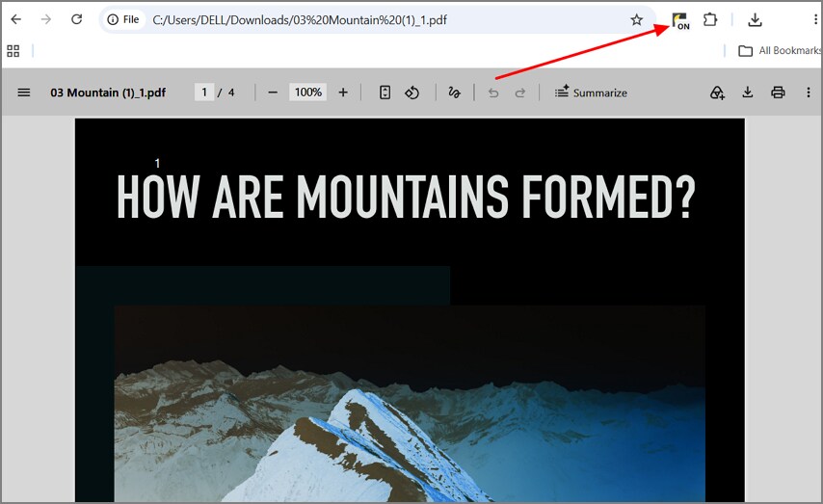The image size is (823, 504).
Task: Bookmark this page with the star icon
Action: coord(637,20)
